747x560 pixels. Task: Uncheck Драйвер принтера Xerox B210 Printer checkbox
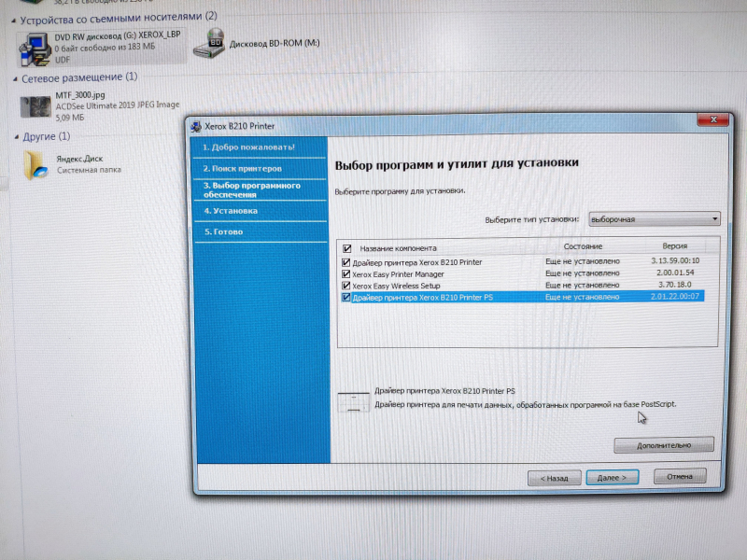click(346, 263)
